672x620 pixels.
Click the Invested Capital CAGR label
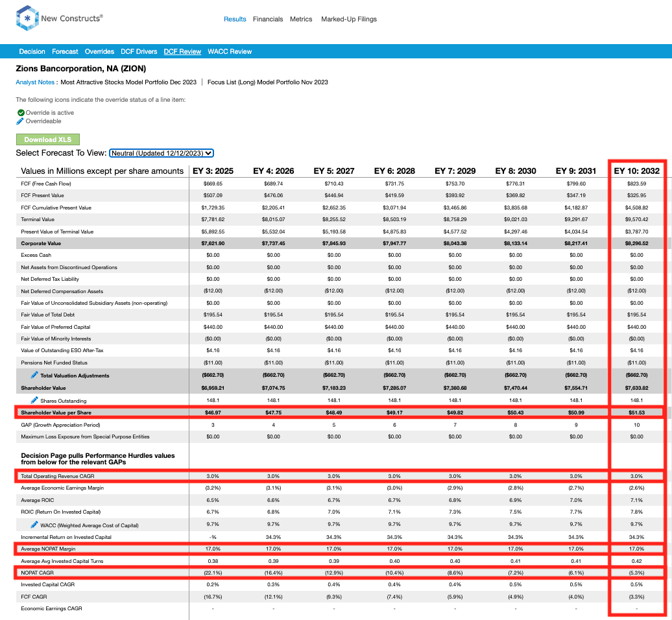pyautogui.click(x=47, y=584)
